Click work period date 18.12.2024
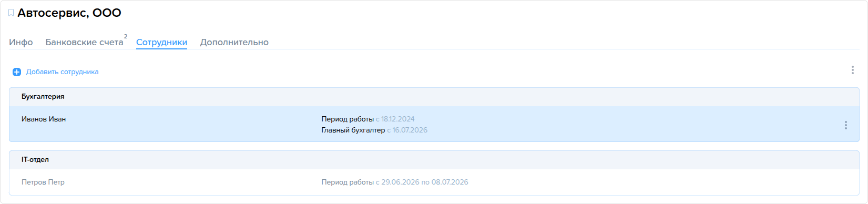Image resolution: width=868 pixels, height=204 pixels. pyautogui.click(x=398, y=119)
